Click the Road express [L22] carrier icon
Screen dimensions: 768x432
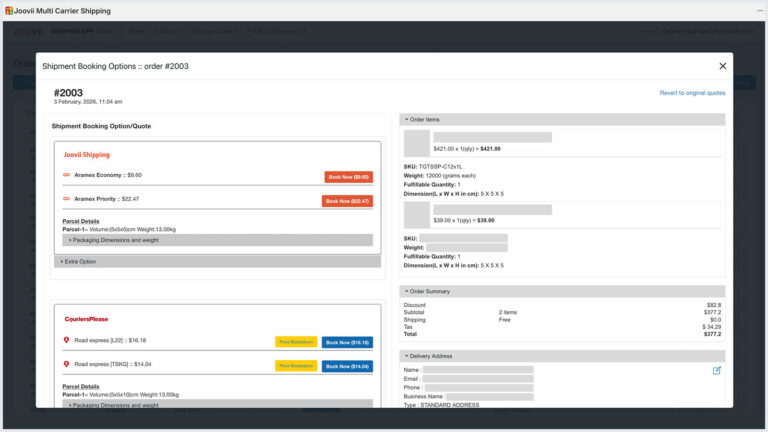[x=66, y=340]
